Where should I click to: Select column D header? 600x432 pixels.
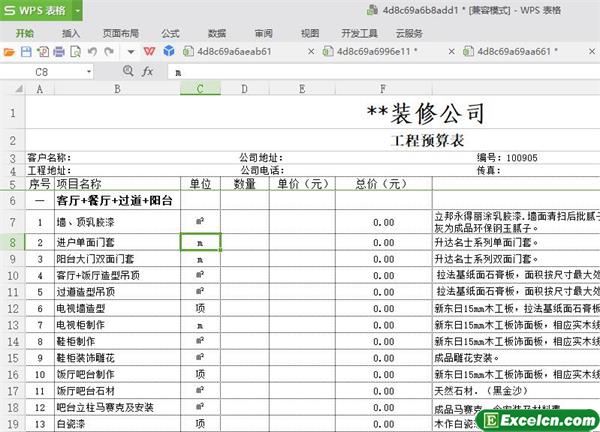[245, 89]
